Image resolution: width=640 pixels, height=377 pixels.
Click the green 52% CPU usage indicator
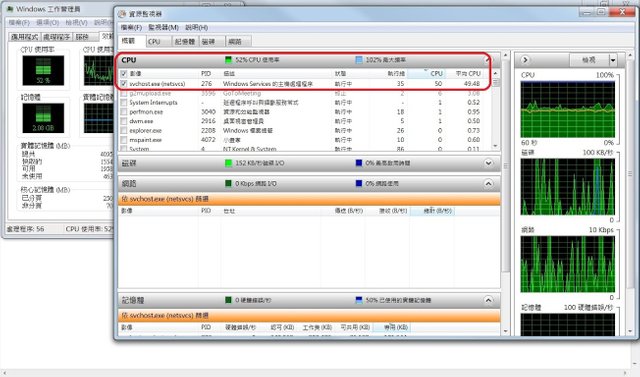coord(228,60)
